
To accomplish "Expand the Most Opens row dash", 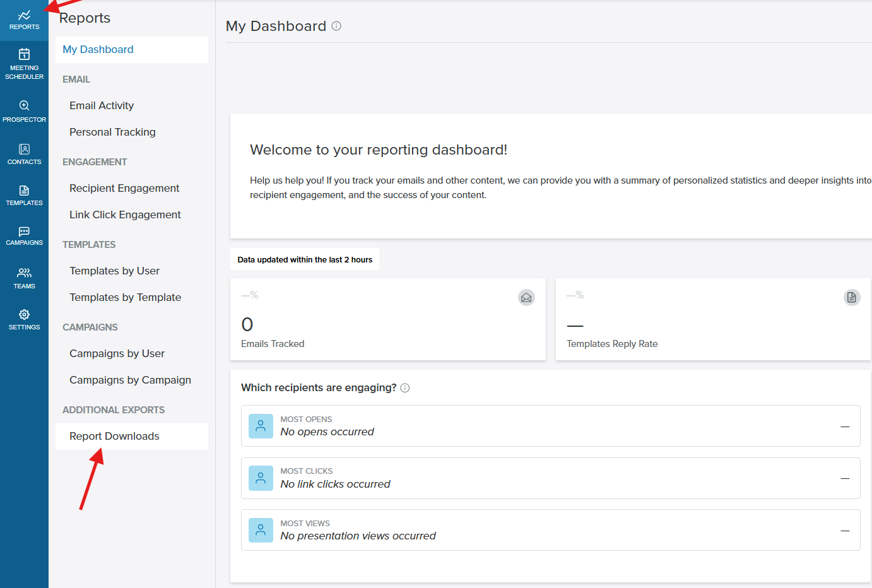I will [x=845, y=426].
